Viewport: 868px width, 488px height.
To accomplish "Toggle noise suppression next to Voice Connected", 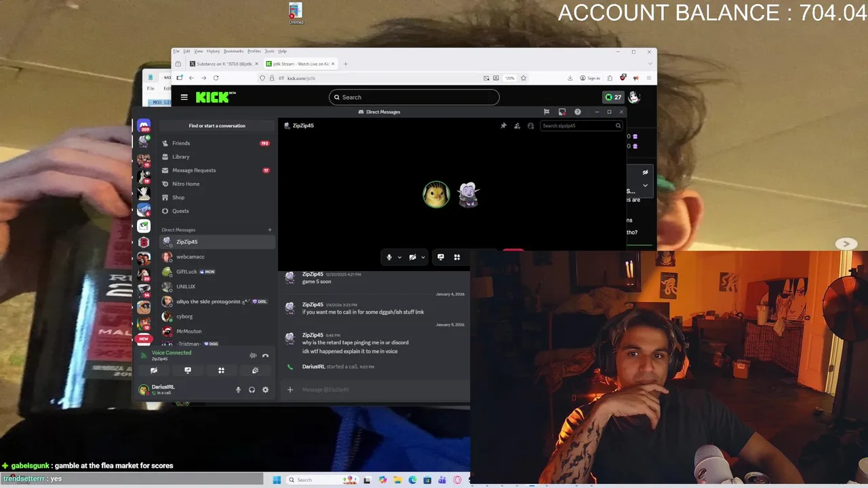I will click(x=253, y=355).
